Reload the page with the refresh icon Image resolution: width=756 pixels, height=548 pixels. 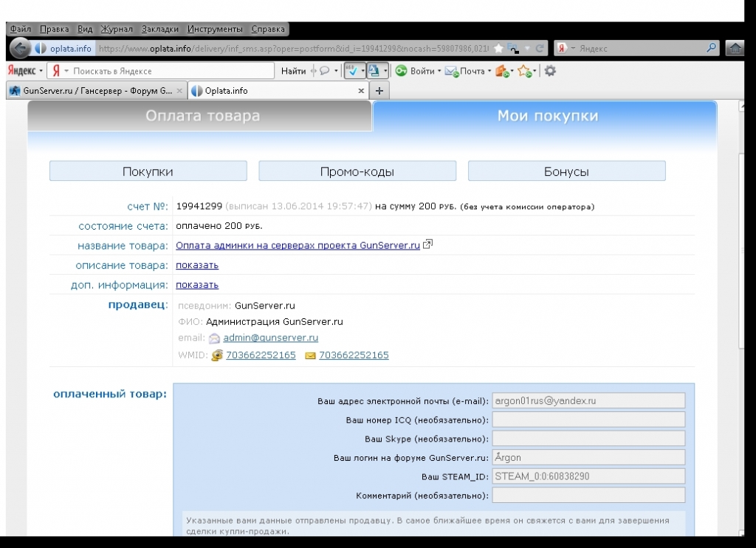[540, 49]
